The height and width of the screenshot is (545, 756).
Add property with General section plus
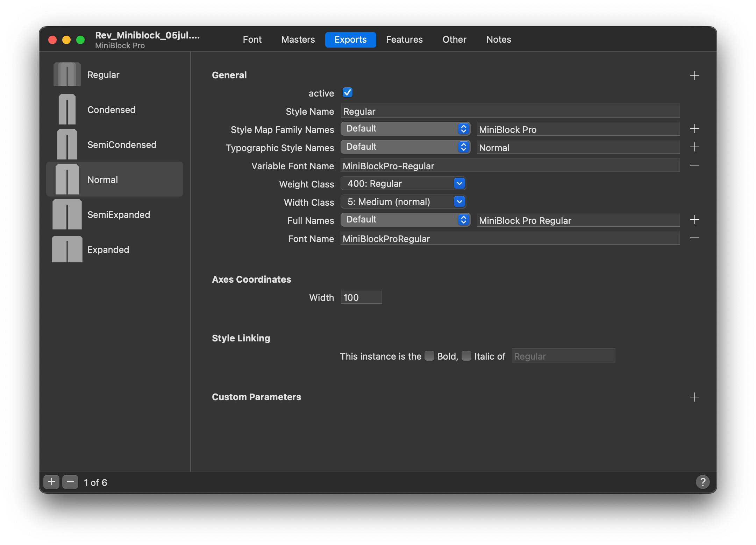click(694, 75)
